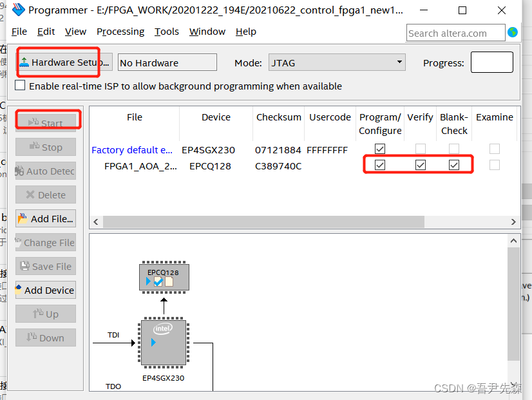Click the Change File button
This screenshot has height=400, width=532.
coord(46,242)
